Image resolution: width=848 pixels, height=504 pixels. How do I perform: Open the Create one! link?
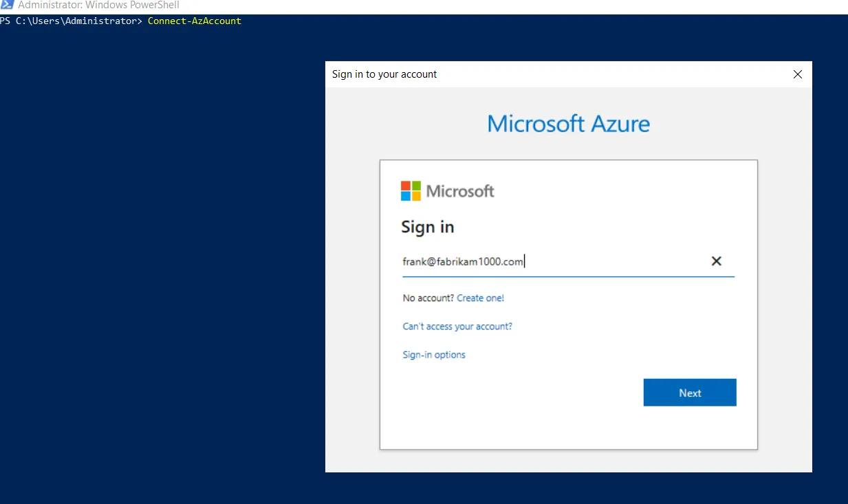[480, 298]
